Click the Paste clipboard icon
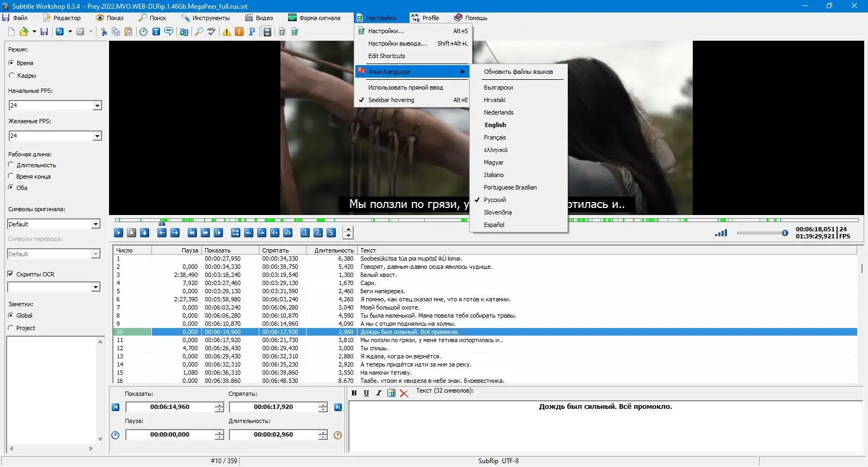Image resolution: width=868 pixels, height=467 pixels. 129,32
